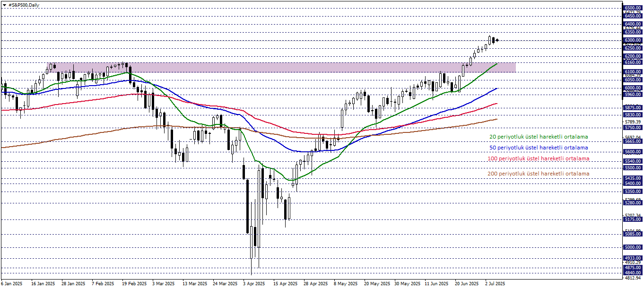Select the 50 periyotluk üstel hareketli ortalama label
644x289 pixels.
click(539, 148)
